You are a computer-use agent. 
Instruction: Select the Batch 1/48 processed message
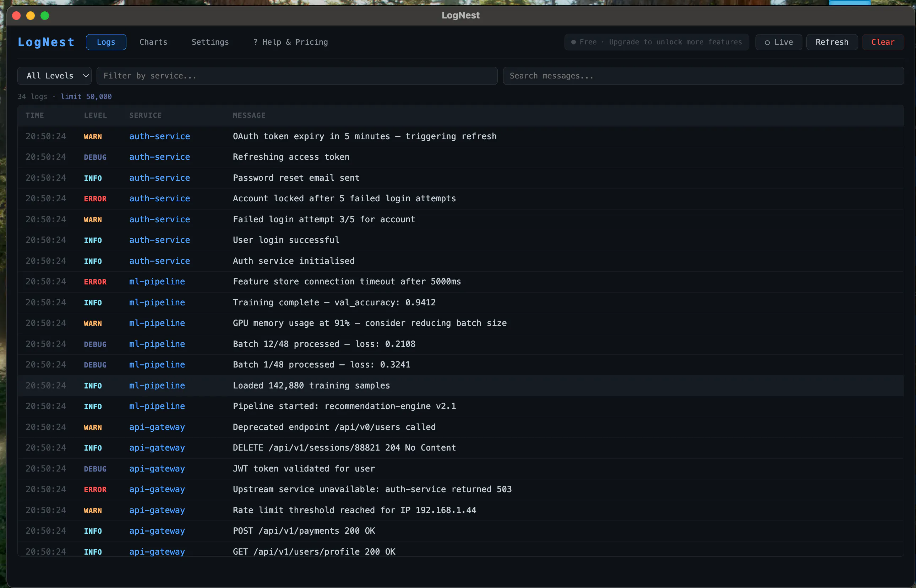pyautogui.click(x=321, y=365)
